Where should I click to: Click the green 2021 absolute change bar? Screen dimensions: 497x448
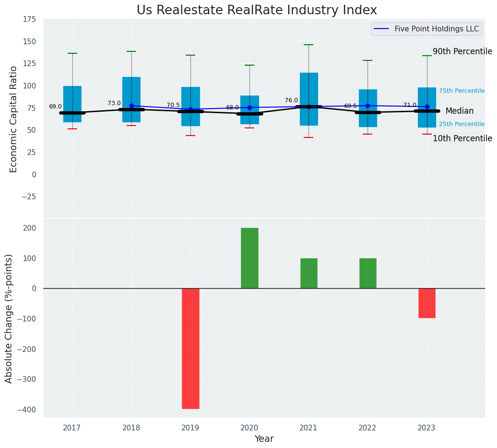pos(308,273)
